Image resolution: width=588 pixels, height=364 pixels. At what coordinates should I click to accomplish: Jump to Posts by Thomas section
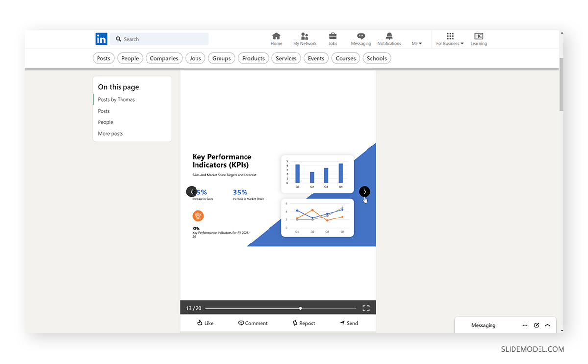tap(116, 99)
